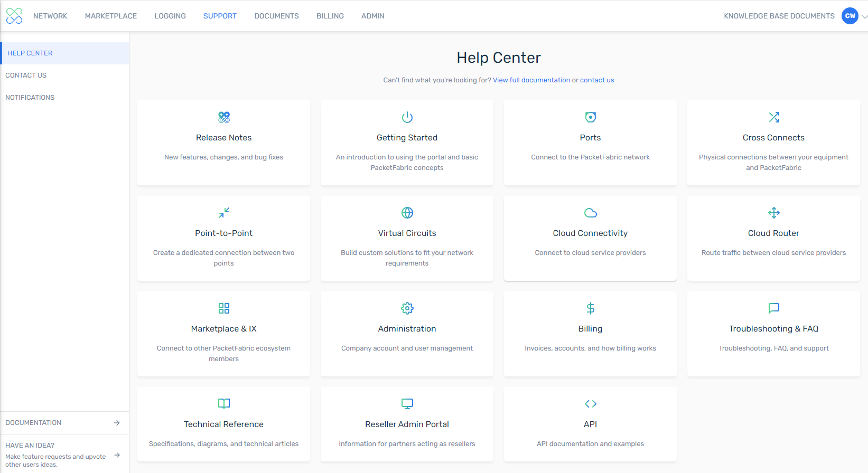Follow the View full documentation link
868x473 pixels.
coord(531,80)
